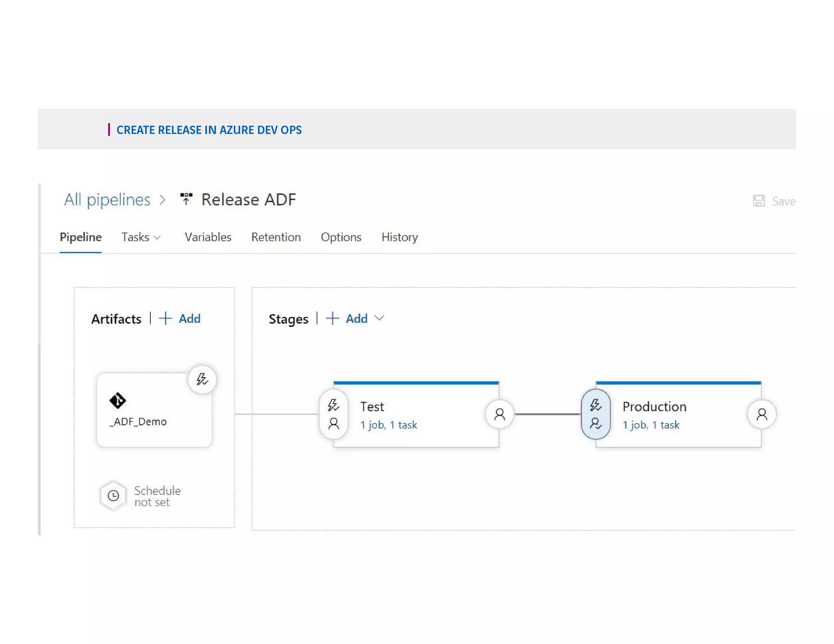Switch to the Pipeline tab
The height and width of the screenshot is (644, 834).
tap(81, 237)
